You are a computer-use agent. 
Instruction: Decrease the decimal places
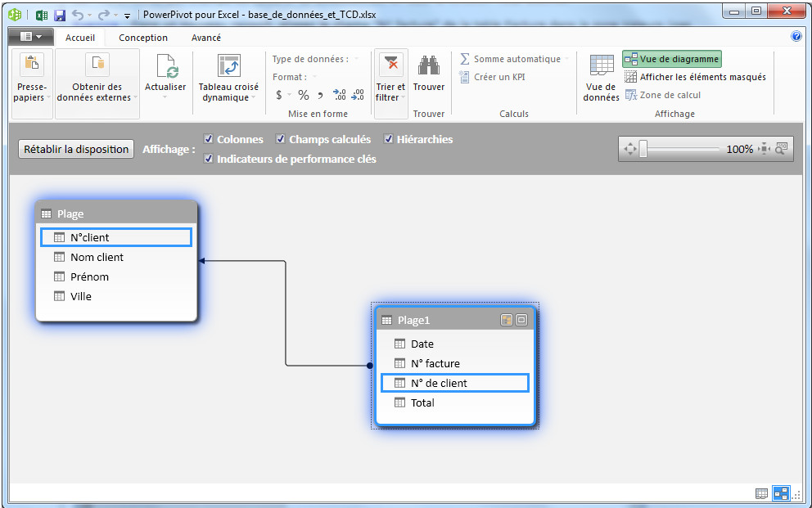point(358,95)
